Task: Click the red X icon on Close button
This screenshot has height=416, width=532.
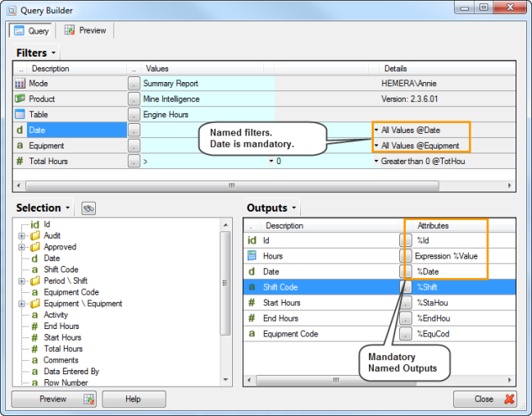Action: click(509, 399)
